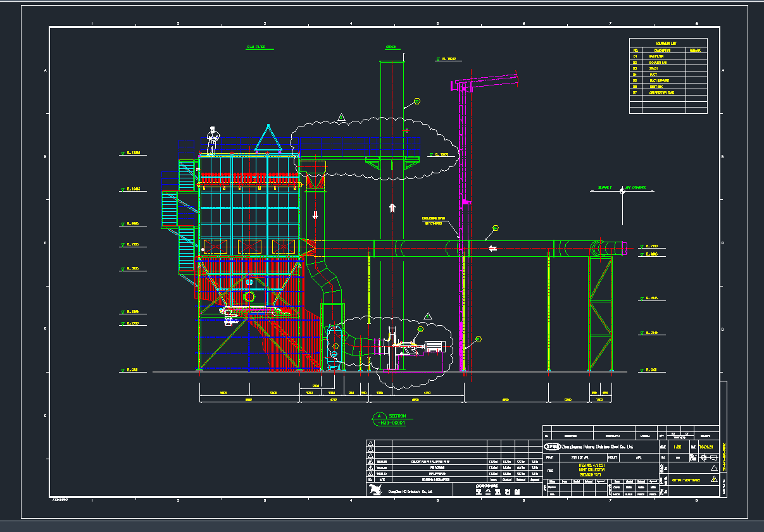Click the Equipment List table title

pos(667,44)
